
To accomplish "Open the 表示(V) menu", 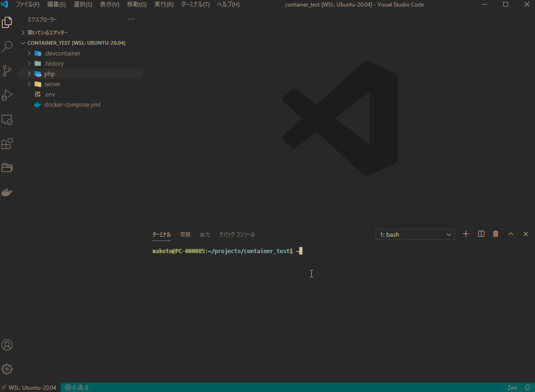I will pos(109,4).
